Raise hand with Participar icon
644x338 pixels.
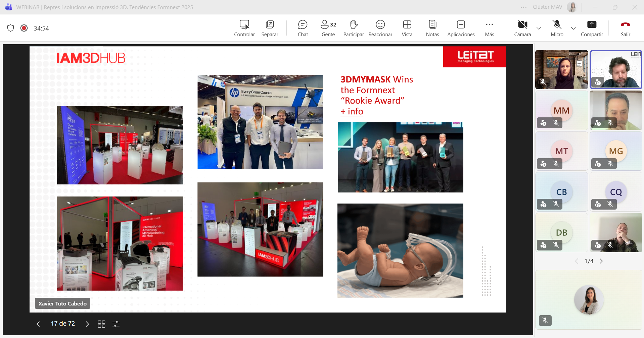(353, 28)
